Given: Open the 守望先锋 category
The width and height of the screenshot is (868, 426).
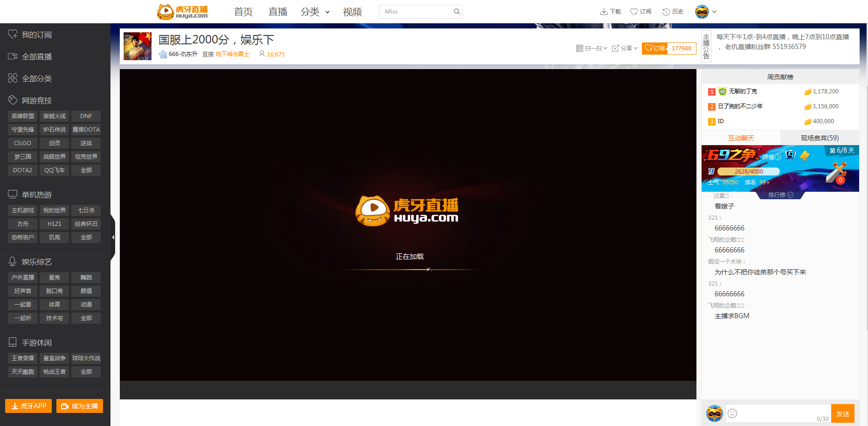Looking at the screenshot, I should 23,129.
